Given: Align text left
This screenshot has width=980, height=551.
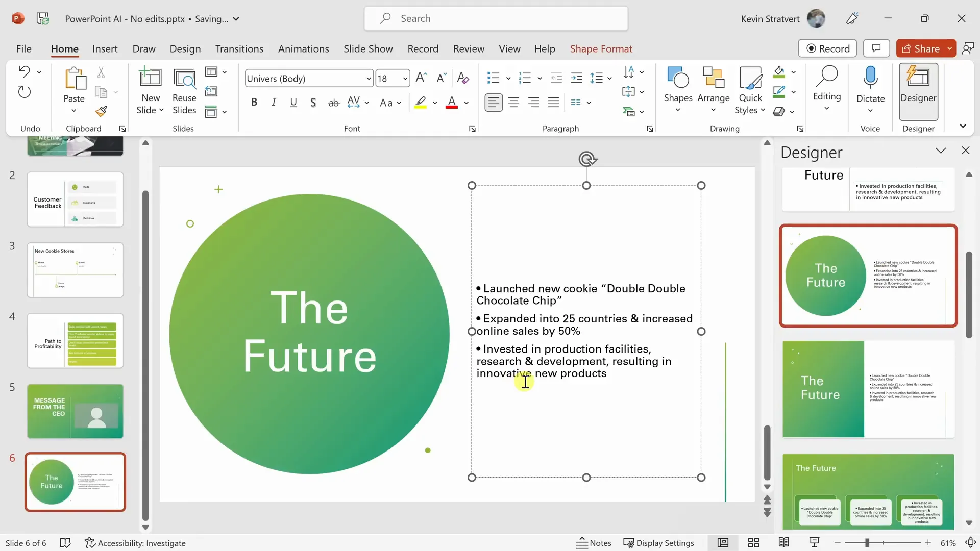Looking at the screenshot, I should click(493, 103).
